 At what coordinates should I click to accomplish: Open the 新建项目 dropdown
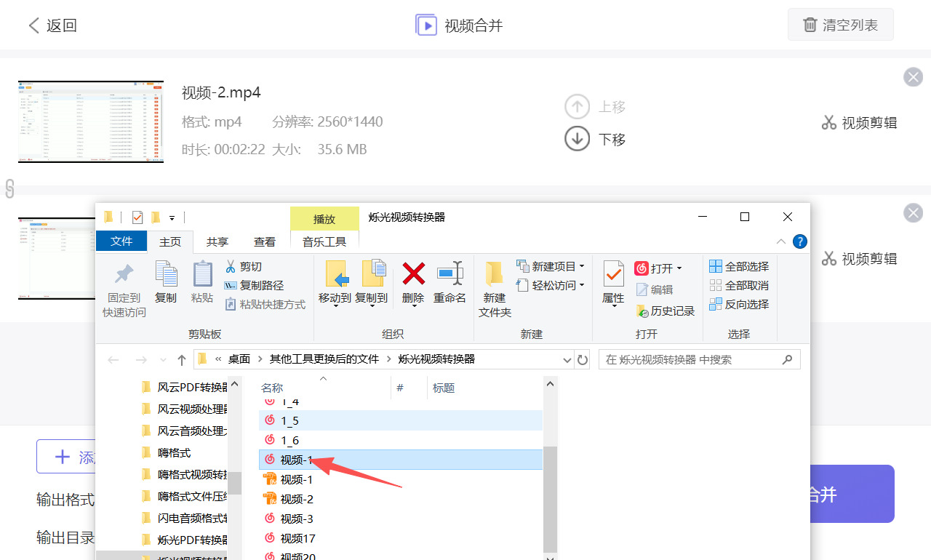(x=551, y=266)
